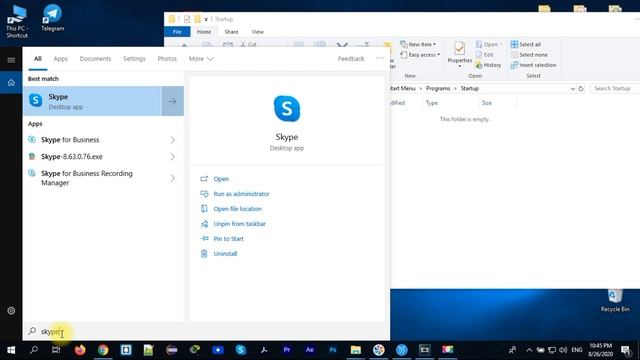Viewport: 640px width, 360px height.
Task: Sort by Type column in Explorer
Action: coord(431,103)
